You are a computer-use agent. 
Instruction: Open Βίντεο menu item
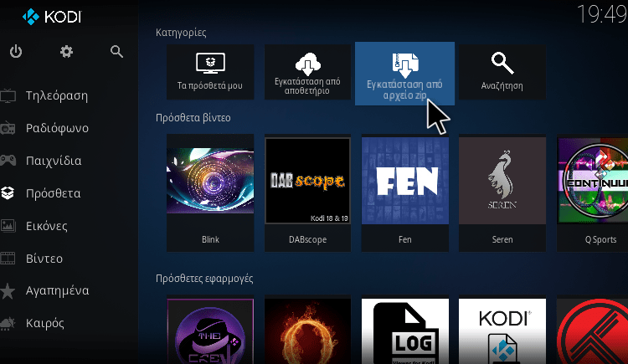tap(44, 259)
